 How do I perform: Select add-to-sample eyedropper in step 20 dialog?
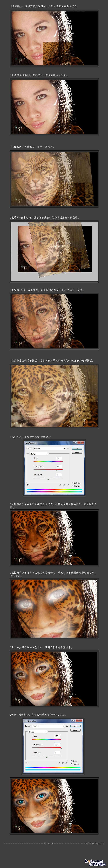(x=63, y=763)
